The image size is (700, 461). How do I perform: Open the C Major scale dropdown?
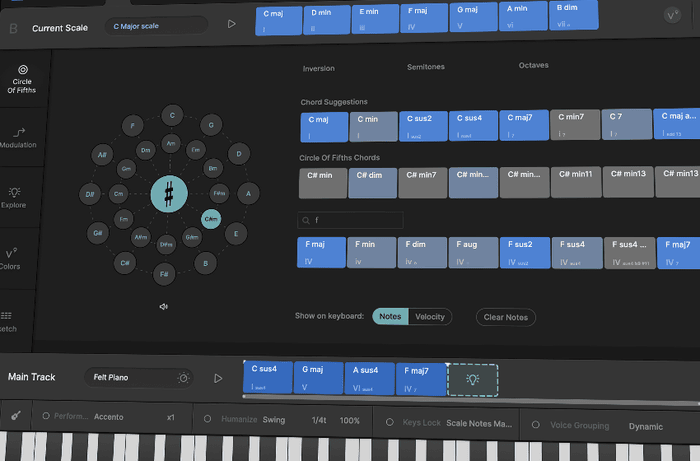[157, 26]
